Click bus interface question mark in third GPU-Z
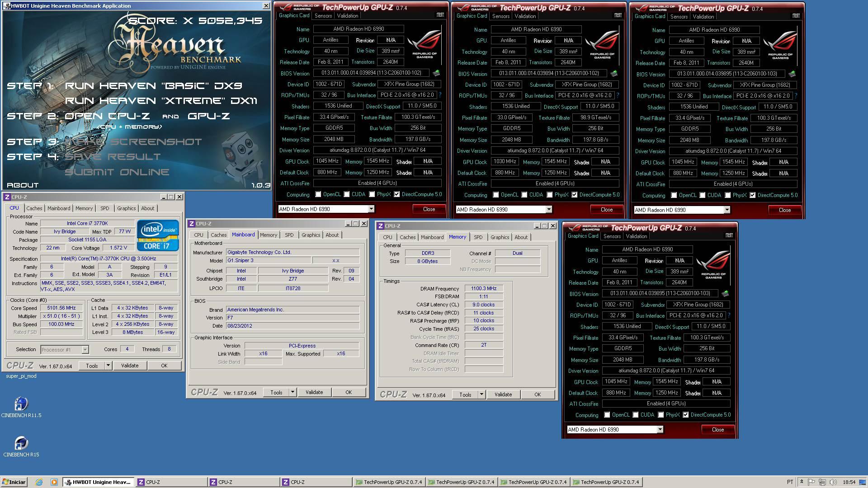Screen dimensions: 868x488 (796, 96)
